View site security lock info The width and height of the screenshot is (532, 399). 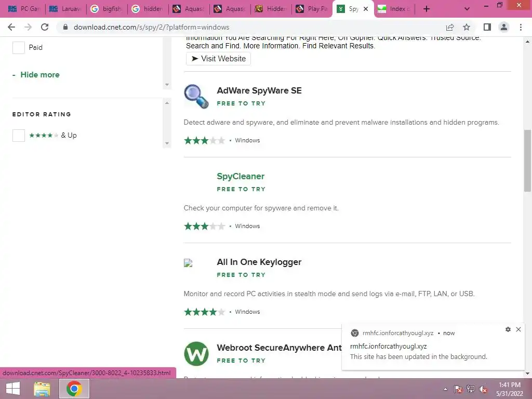(x=65, y=27)
